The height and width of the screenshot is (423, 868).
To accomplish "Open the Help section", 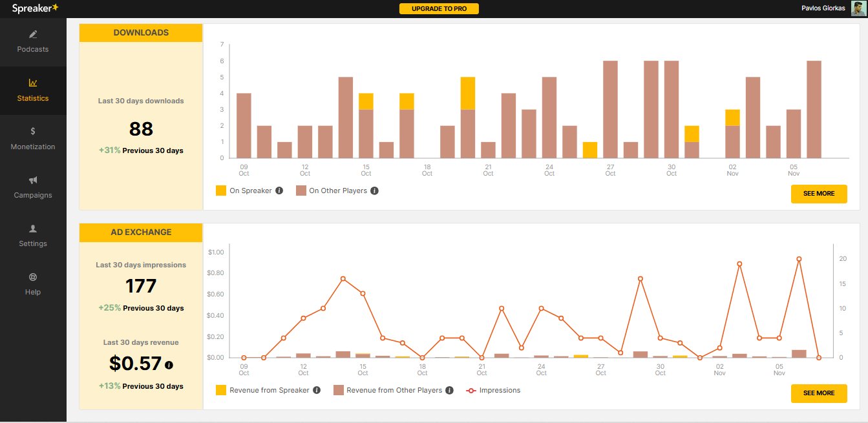I will tap(33, 284).
